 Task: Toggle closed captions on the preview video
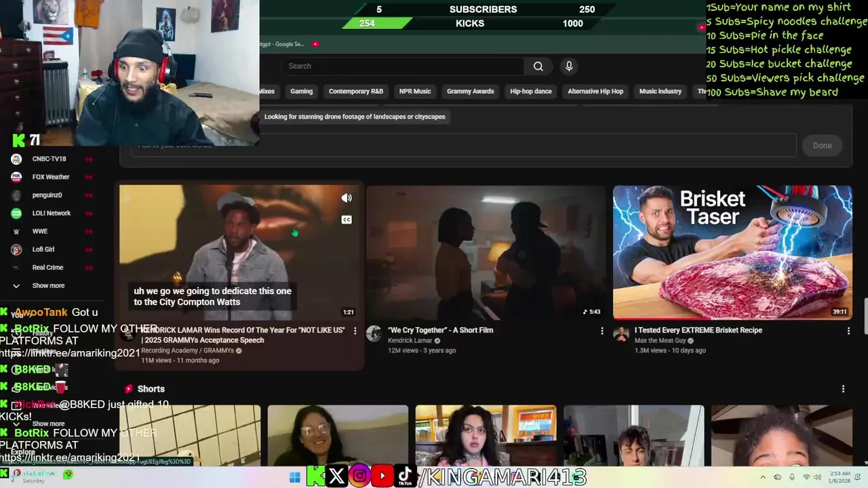pyautogui.click(x=347, y=220)
